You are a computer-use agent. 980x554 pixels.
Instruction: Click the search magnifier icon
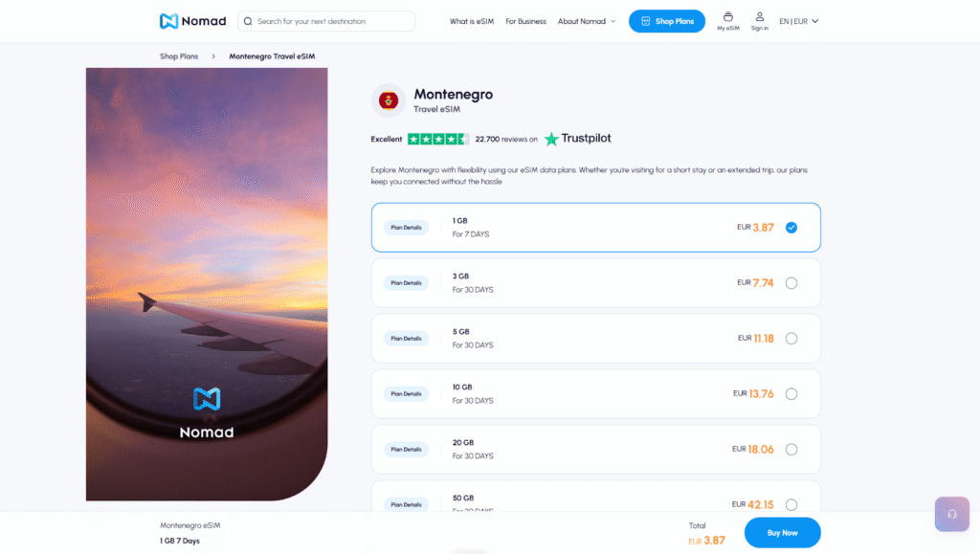point(248,20)
